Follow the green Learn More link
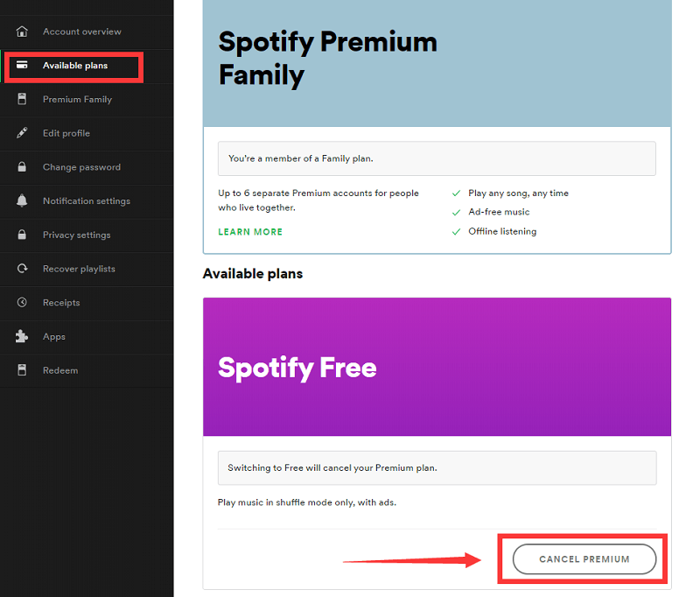Image resolution: width=700 pixels, height=597 pixels. (250, 232)
